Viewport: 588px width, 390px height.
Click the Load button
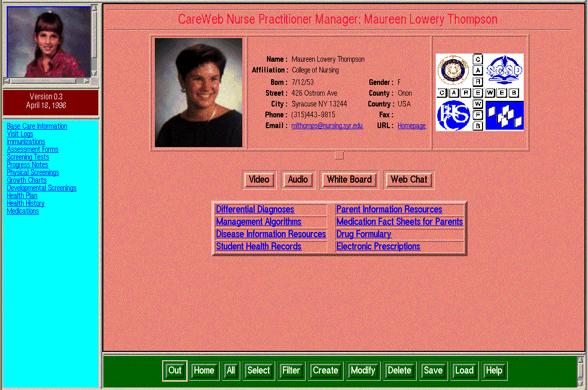pyautogui.click(x=464, y=371)
